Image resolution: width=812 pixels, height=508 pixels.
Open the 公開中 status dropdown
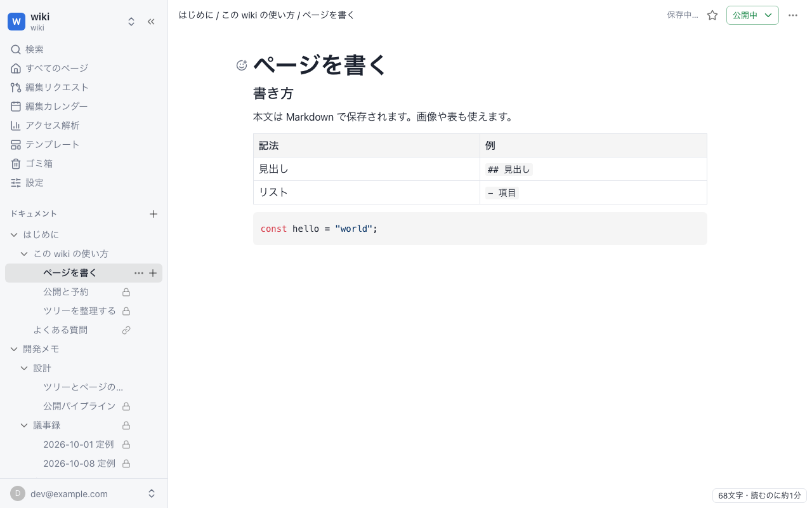pyautogui.click(x=752, y=15)
